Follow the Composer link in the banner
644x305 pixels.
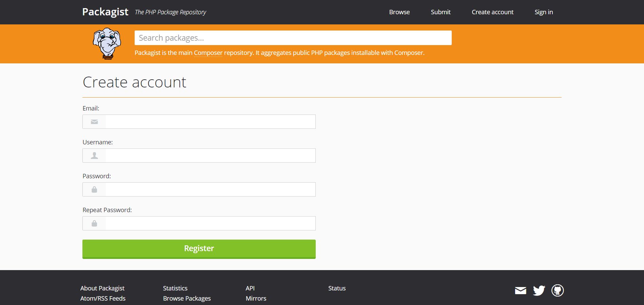(208, 53)
